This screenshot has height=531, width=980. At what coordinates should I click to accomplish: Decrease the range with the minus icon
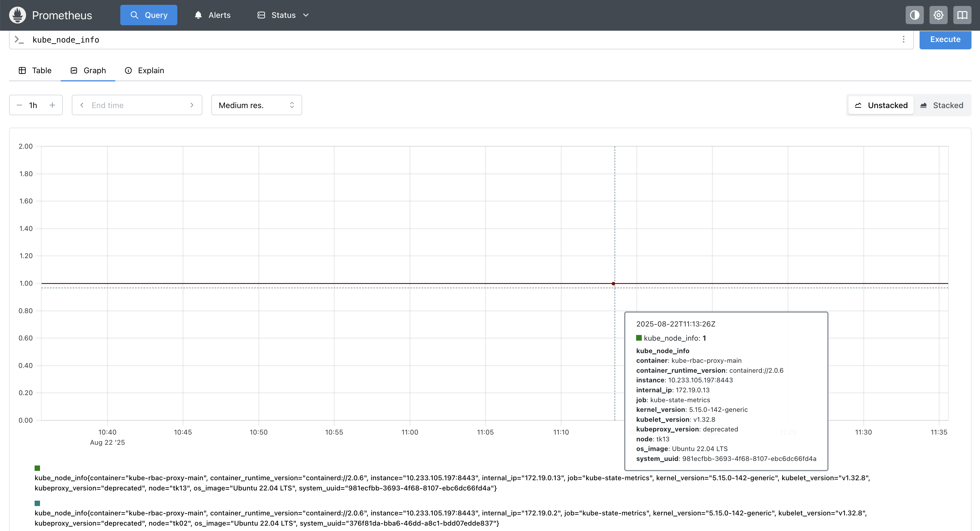point(19,105)
